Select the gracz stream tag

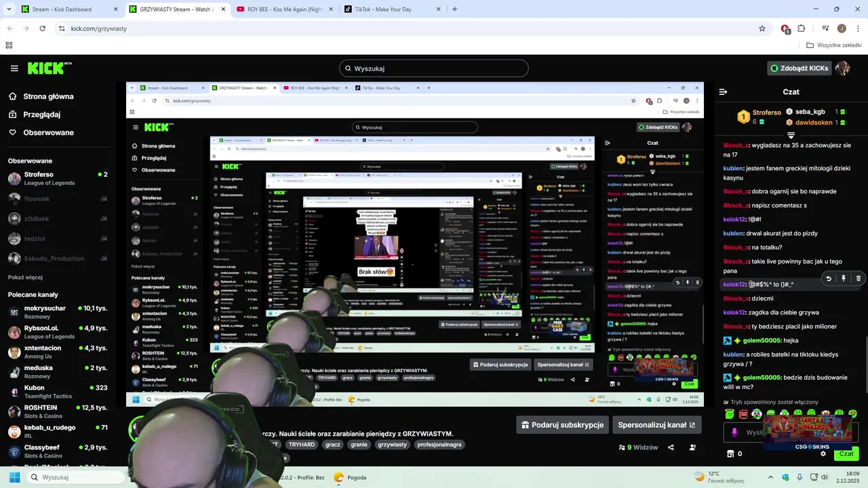(333, 445)
